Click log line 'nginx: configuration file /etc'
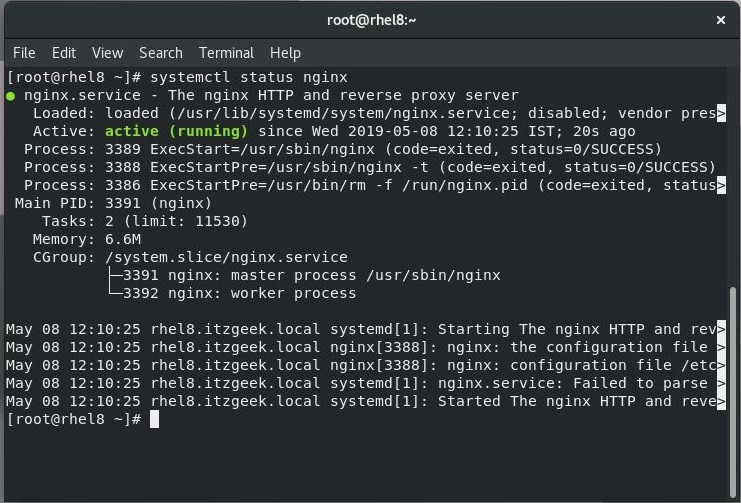Viewport: 741px width, 503px height. (365, 365)
